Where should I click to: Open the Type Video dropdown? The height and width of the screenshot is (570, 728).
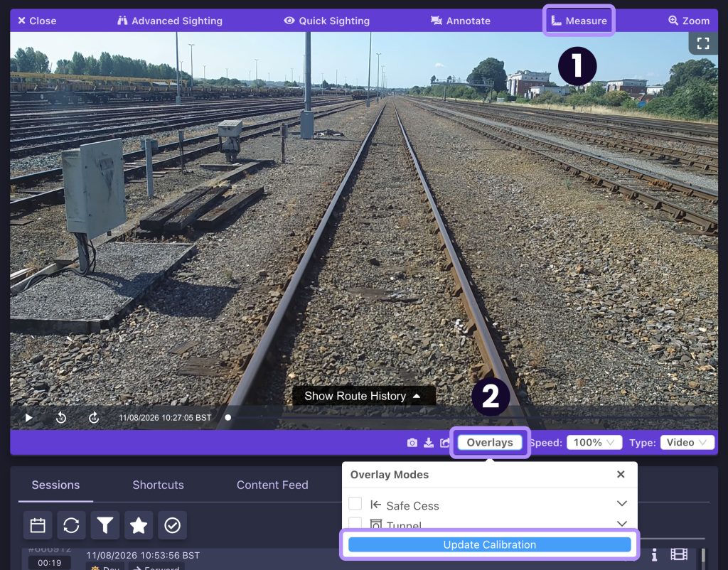(687, 443)
